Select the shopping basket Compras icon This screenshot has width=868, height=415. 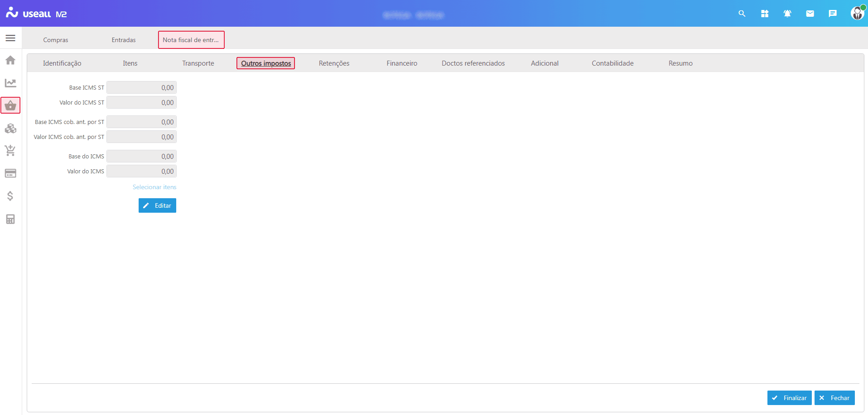10,106
